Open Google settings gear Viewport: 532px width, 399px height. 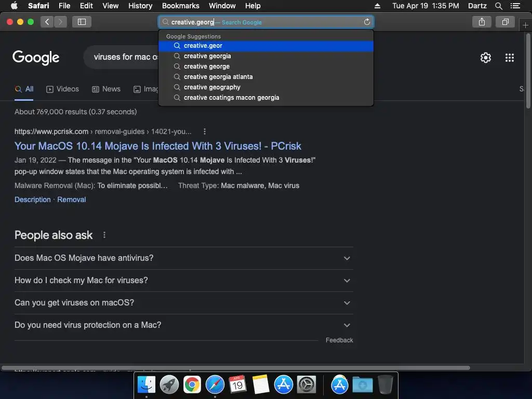(x=486, y=58)
